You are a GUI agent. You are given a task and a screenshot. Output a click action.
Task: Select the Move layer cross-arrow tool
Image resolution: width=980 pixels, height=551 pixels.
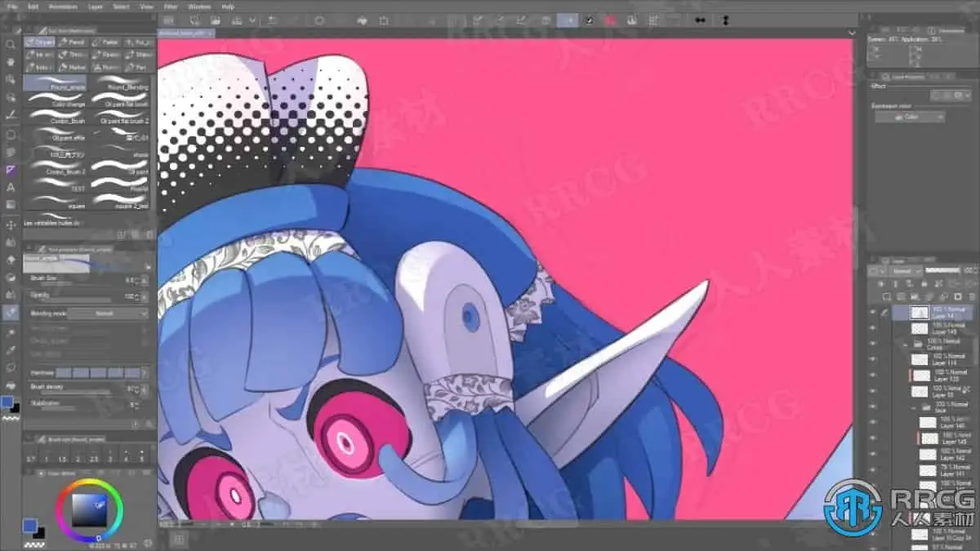(x=11, y=224)
